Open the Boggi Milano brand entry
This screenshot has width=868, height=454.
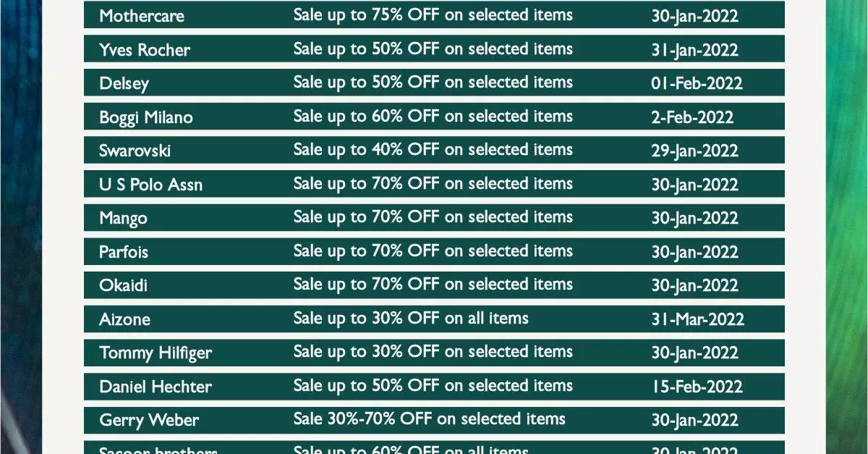click(146, 117)
